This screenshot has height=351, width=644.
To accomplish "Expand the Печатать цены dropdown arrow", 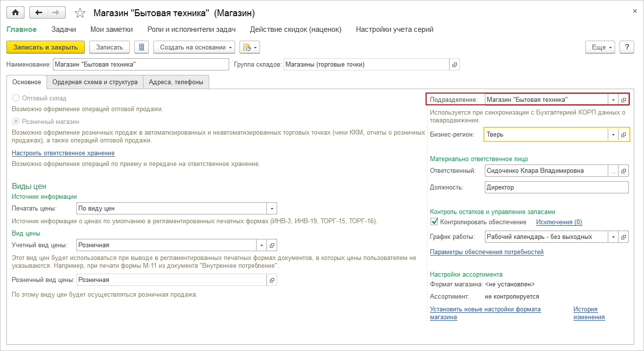I will click(x=272, y=208).
